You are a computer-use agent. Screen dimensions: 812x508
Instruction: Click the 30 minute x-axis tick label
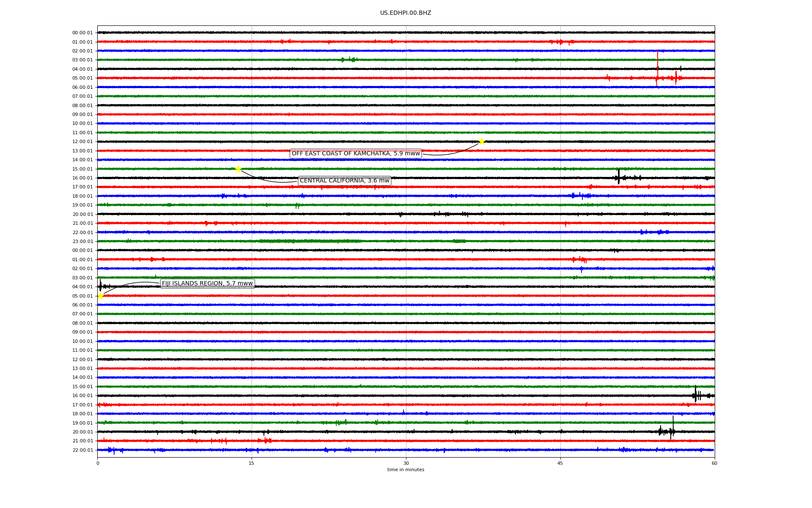[x=406, y=463]
